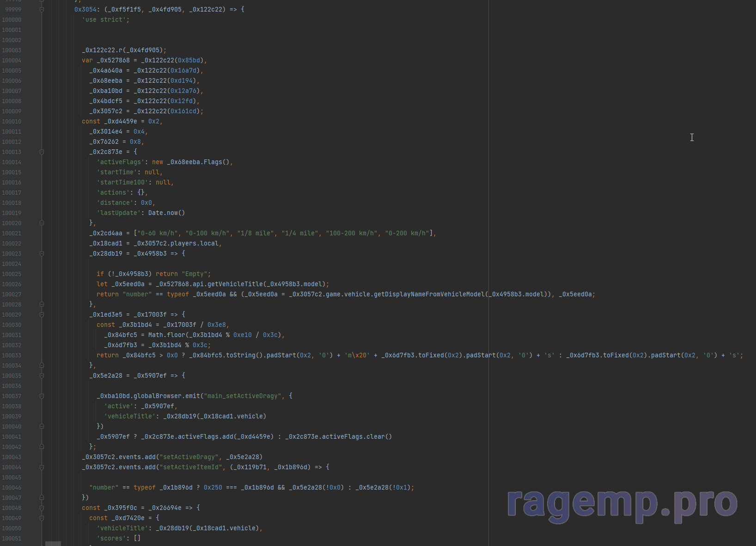Click the module key 0x3054
Image resolution: width=756 pixels, height=546 pixels.
tap(85, 9)
